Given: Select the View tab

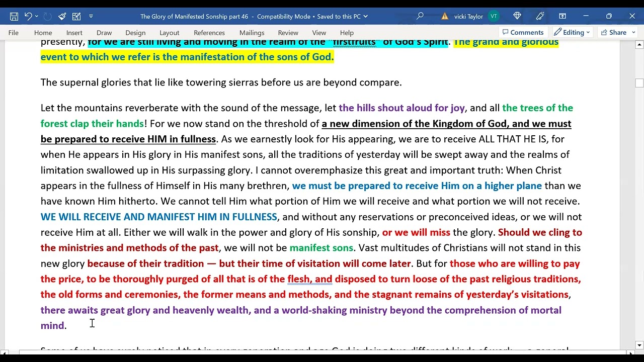Looking at the screenshot, I should tap(319, 33).
